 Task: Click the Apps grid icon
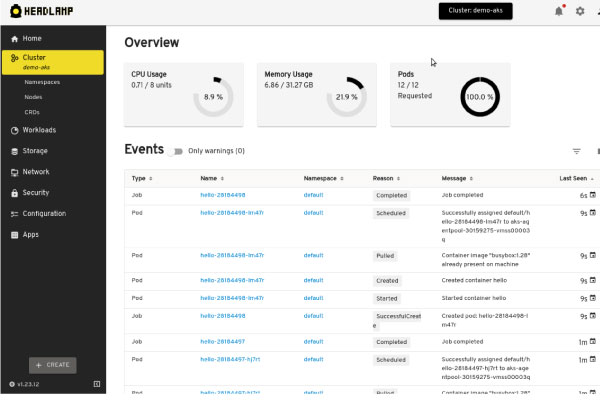[x=15, y=235]
